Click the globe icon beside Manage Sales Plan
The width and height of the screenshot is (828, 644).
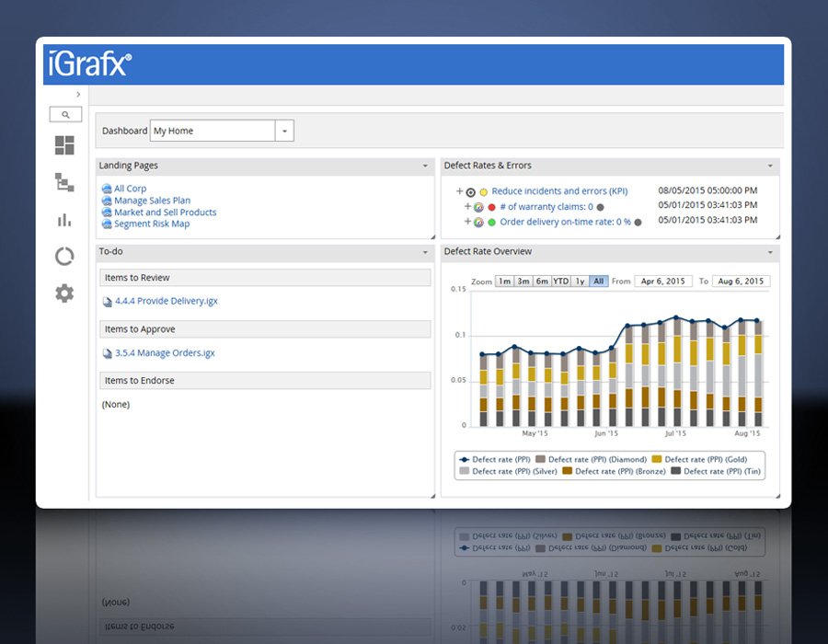click(x=107, y=201)
